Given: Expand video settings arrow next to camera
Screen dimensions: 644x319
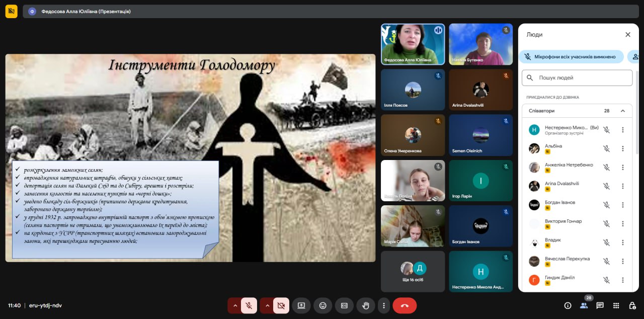Looking at the screenshot, I should pos(267,305).
